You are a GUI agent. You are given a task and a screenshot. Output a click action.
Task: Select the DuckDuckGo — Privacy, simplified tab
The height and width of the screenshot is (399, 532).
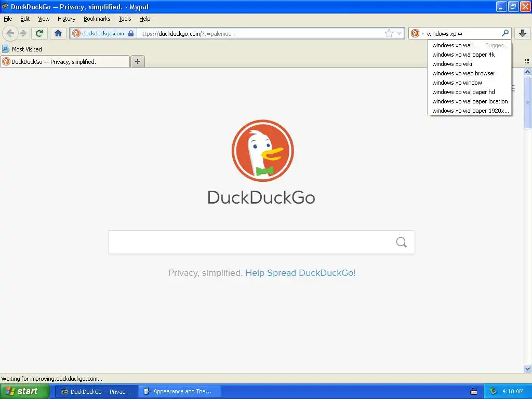point(65,61)
